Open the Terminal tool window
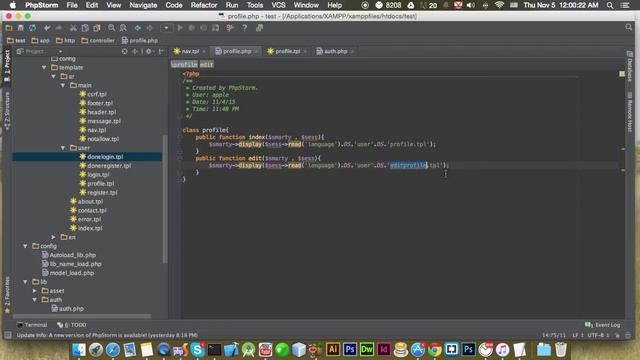Screen dimensions: 640x360 (x=32, y=325)
